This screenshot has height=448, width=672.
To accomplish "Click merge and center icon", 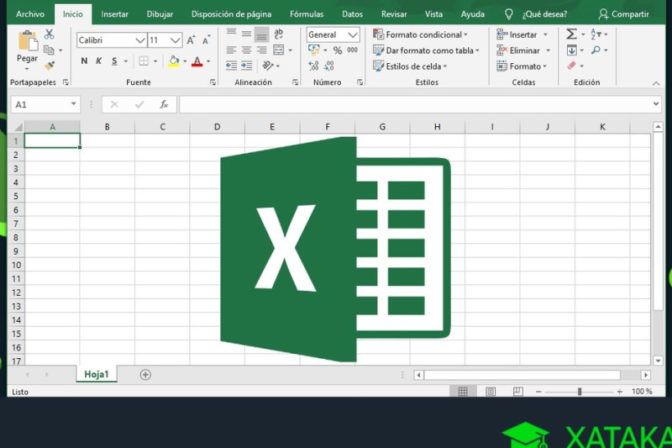I will (279, 50).
